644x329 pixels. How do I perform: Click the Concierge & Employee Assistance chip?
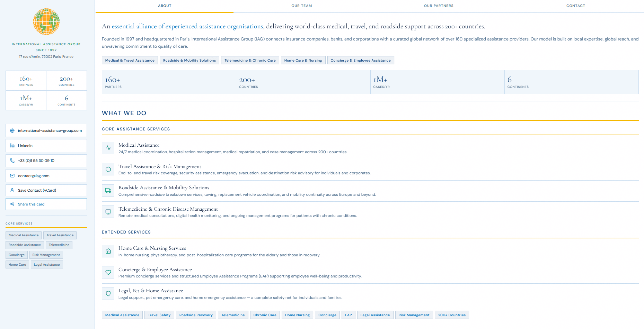[x=361, y=60]
